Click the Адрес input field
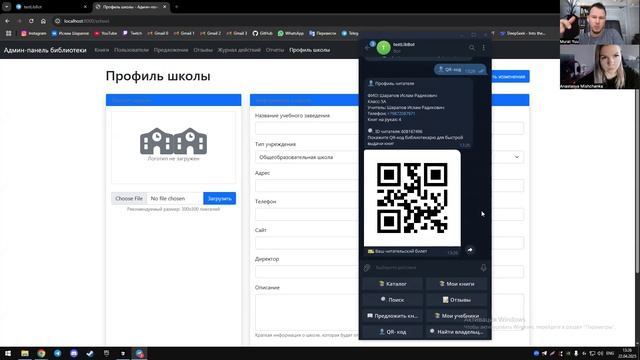Image resolution: width=640 pixels, height=360 pixels. point(389,186)
